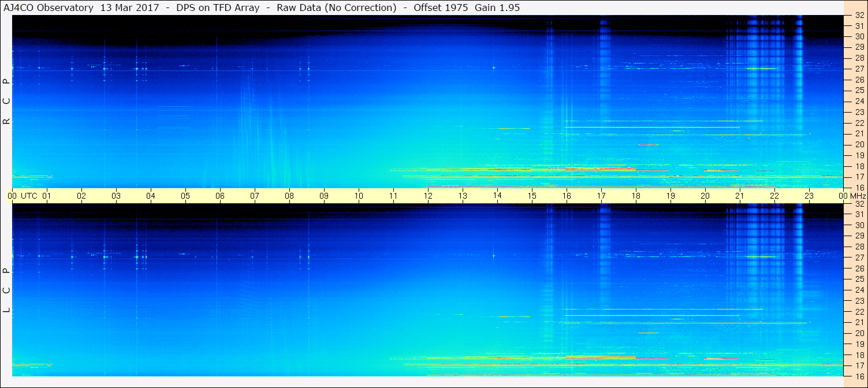
Task: Click the '00' hour label beside MHz
Action: tap(844, 196)
